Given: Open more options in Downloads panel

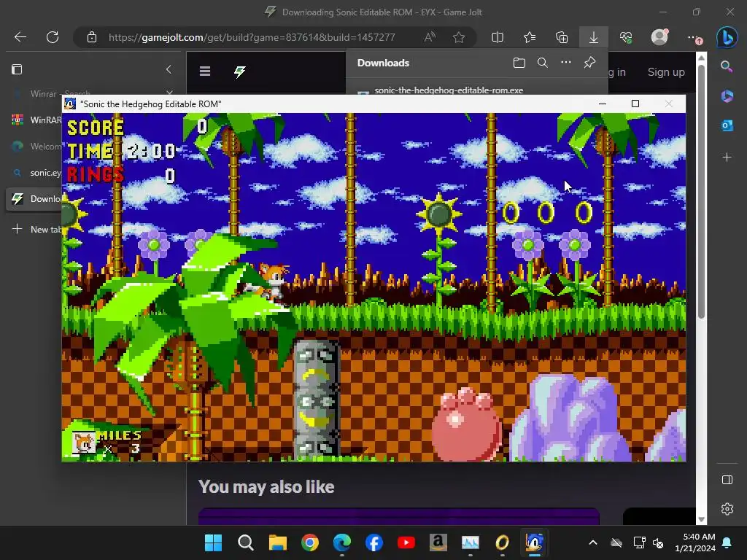Looking at the screenshot, I should coord(565,63).
